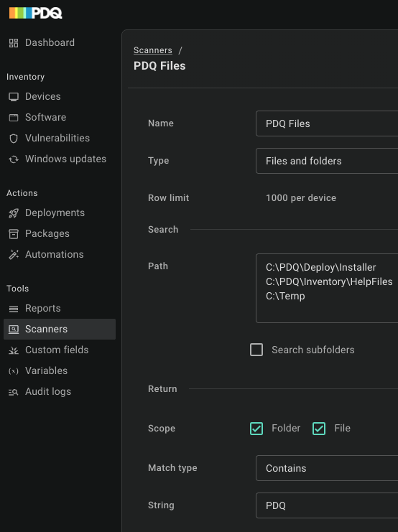Click the Scanners sidebar icon
Viewport: 398px width, 532px height.
tap(14, 329)
